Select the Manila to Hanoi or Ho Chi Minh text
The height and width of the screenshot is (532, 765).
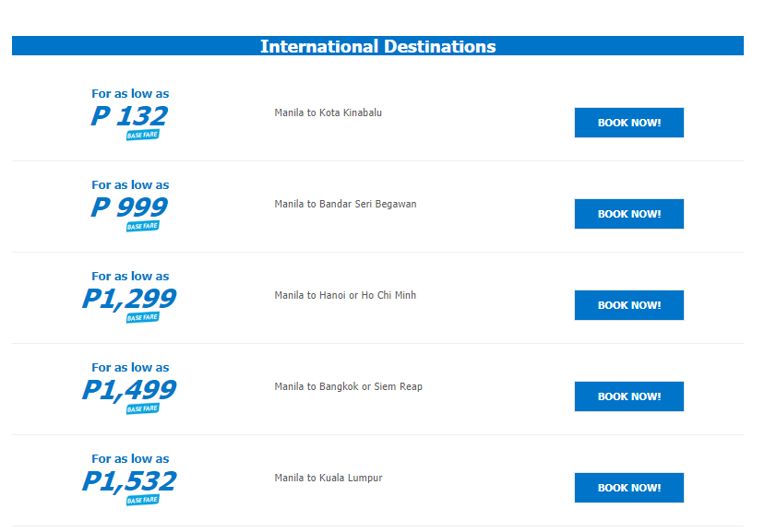[345, 295]
